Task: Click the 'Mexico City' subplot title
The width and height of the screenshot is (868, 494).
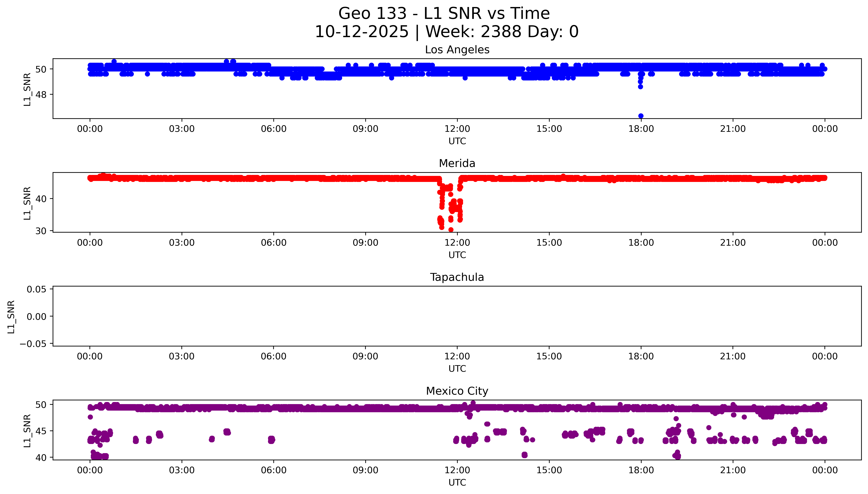Action: [x=457, y=391]
